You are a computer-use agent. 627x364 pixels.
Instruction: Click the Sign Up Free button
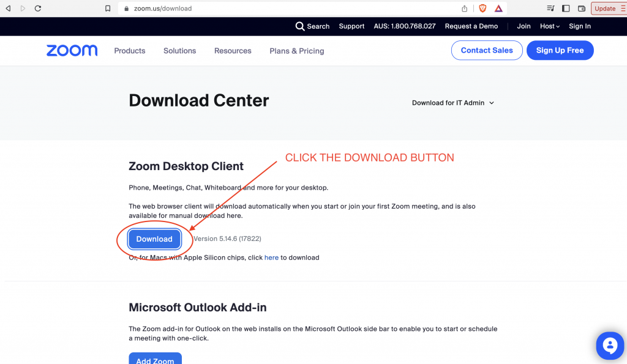[560, 50]
